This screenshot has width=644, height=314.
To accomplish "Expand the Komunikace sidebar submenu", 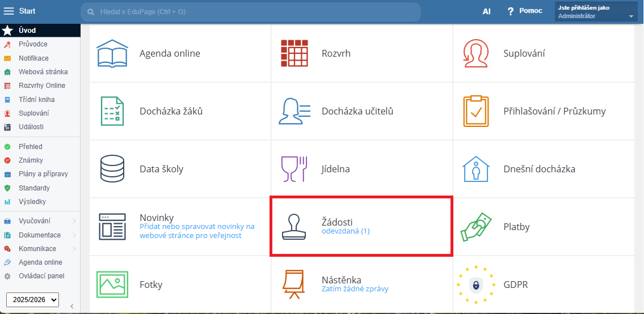I will coord(74,249).
